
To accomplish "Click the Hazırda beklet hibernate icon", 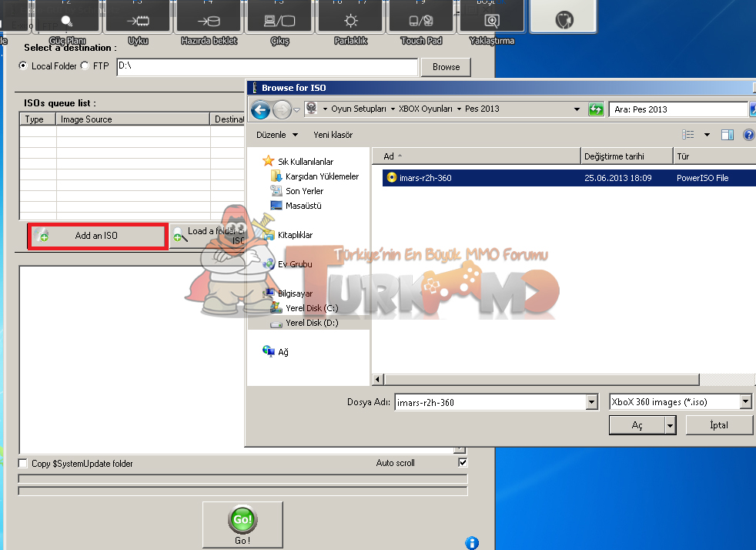I will 209,21.
